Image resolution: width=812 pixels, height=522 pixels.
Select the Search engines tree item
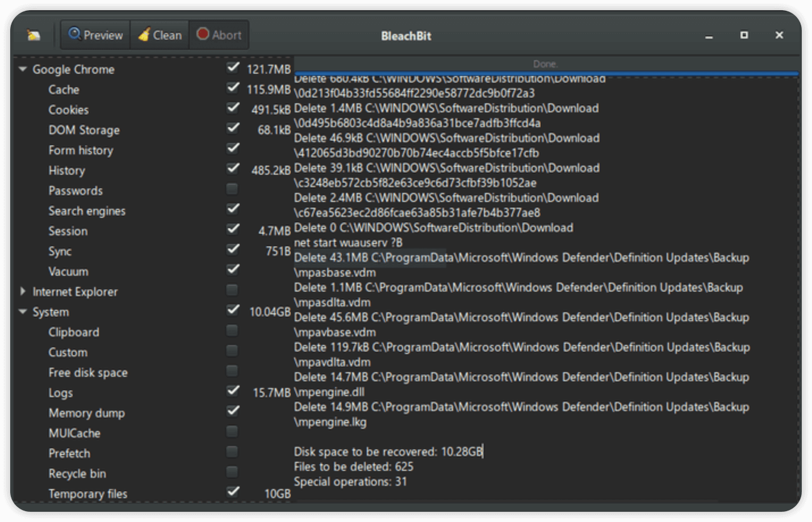87,211
